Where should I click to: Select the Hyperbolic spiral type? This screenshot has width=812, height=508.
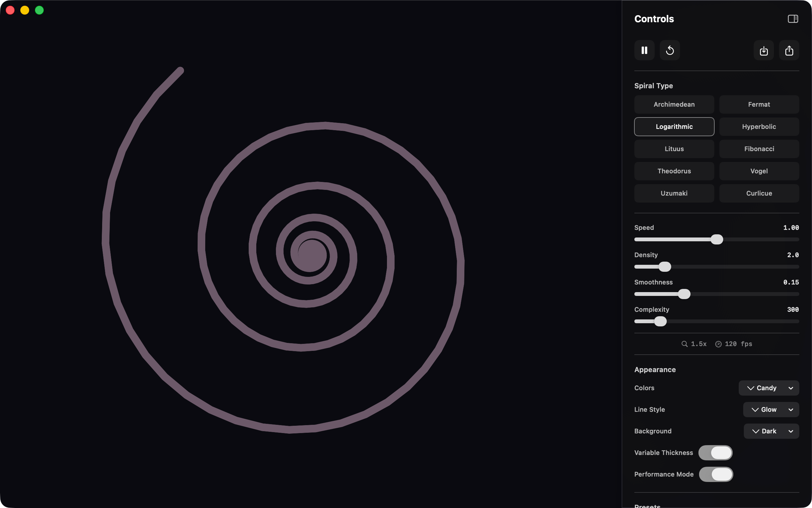(x=759, y=127)
